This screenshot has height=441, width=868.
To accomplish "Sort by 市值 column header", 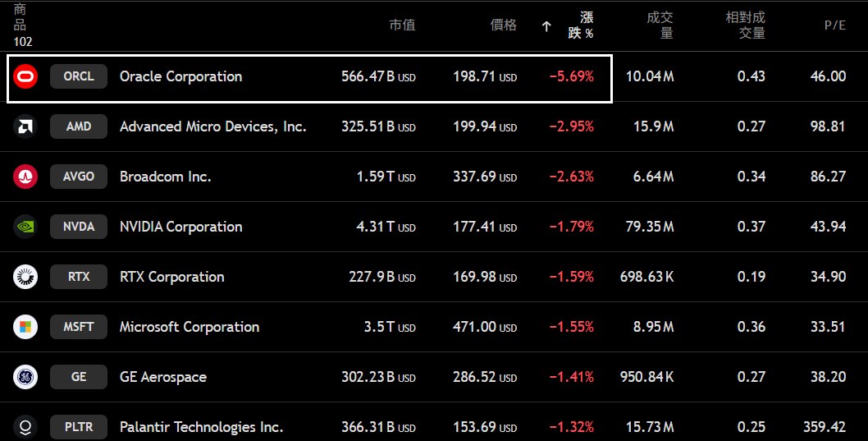I will (402, 25).
